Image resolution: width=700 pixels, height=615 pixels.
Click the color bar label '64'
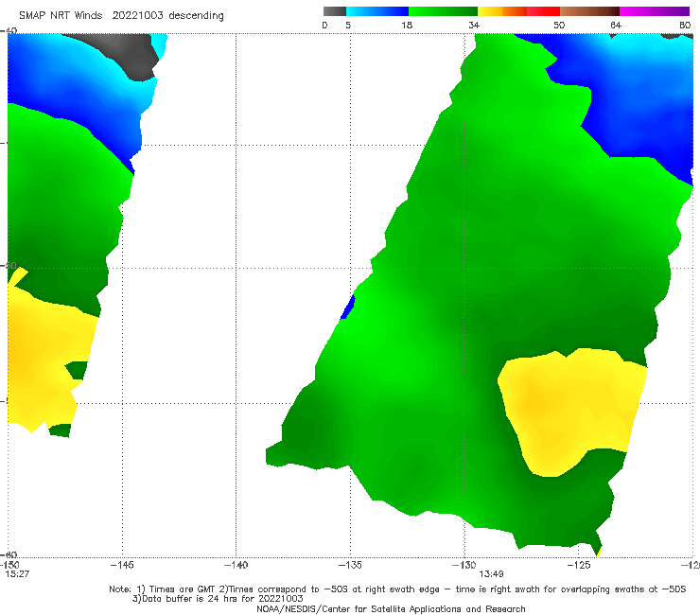[x=616, y=26]
